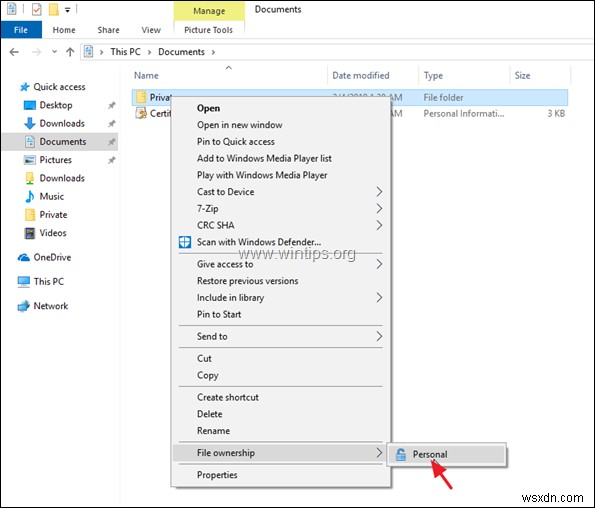The image size is (595, 508).
Task: Expand the Send to submenu
Action: (379, 336)
